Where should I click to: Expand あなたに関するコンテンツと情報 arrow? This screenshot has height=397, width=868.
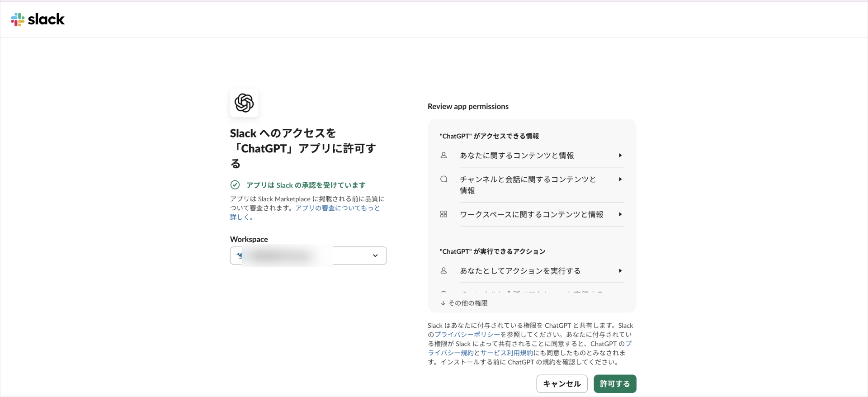[620, 156]
